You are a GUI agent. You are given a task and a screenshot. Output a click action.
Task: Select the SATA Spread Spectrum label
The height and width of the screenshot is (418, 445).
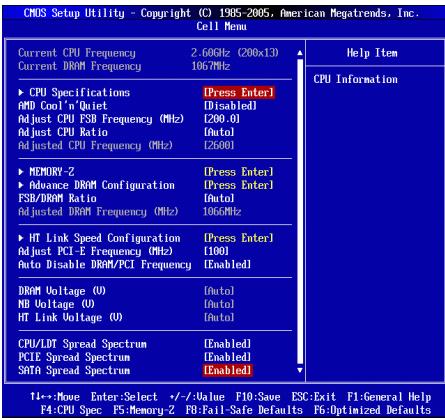(x=74, y=370)
